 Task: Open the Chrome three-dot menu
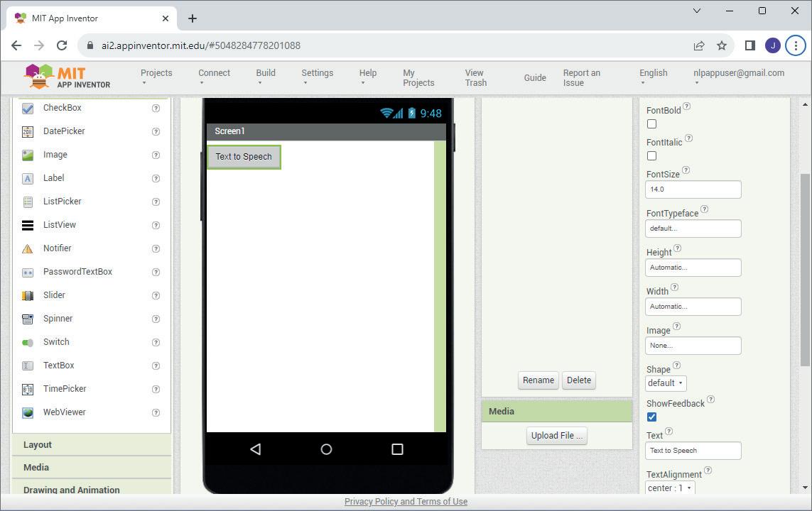click(x=796, y=45)
